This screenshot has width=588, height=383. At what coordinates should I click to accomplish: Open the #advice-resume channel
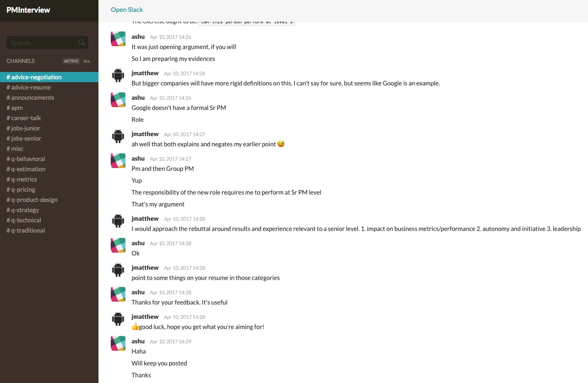[x=29, y=87]
